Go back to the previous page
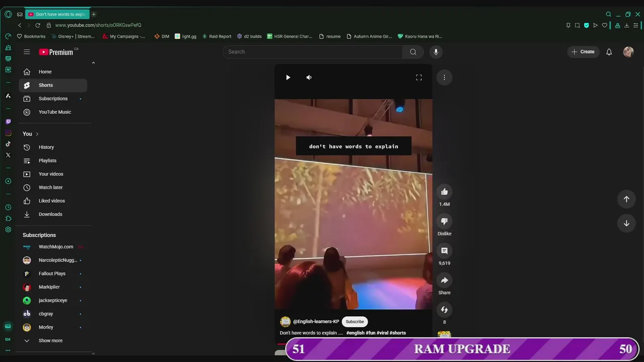This screenshot has height=362, width=644. [x=20, y=25]
